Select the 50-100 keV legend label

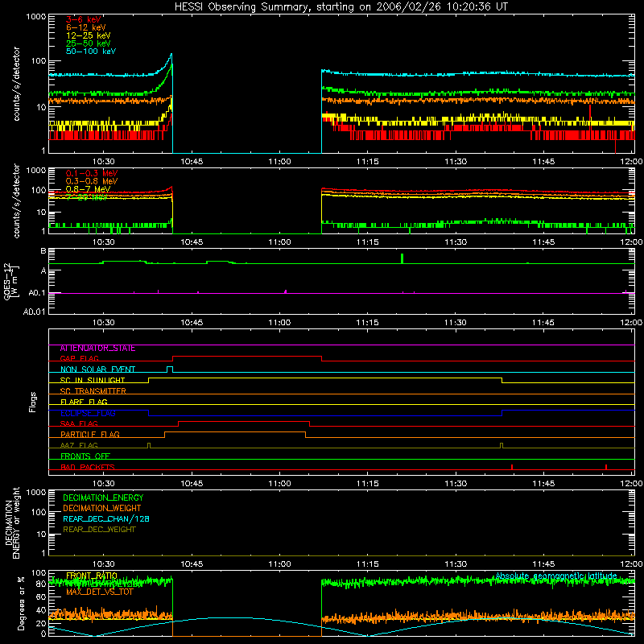click(91, 51)
